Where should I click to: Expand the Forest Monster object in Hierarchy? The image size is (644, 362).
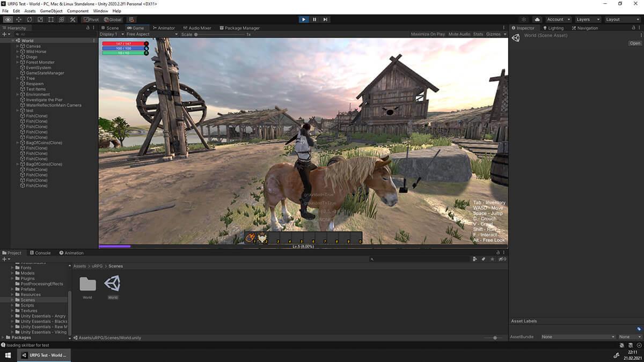(18, 62)
